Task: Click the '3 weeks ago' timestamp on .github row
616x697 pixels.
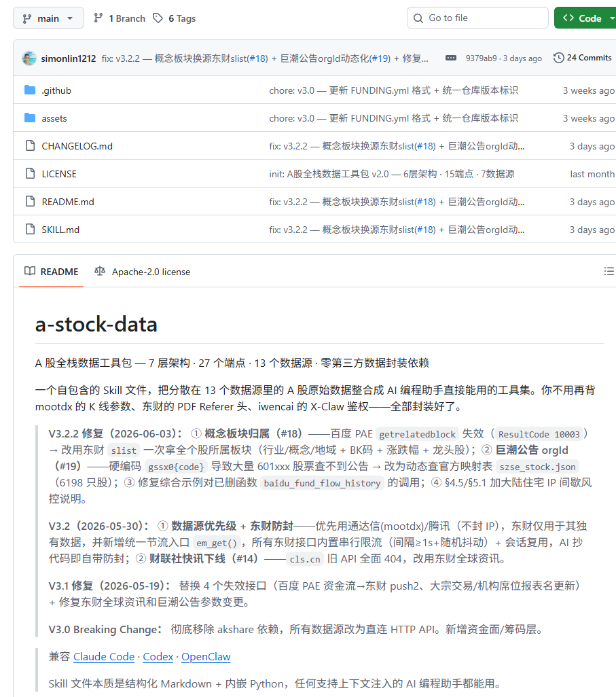Action: [x=589, y=90]
